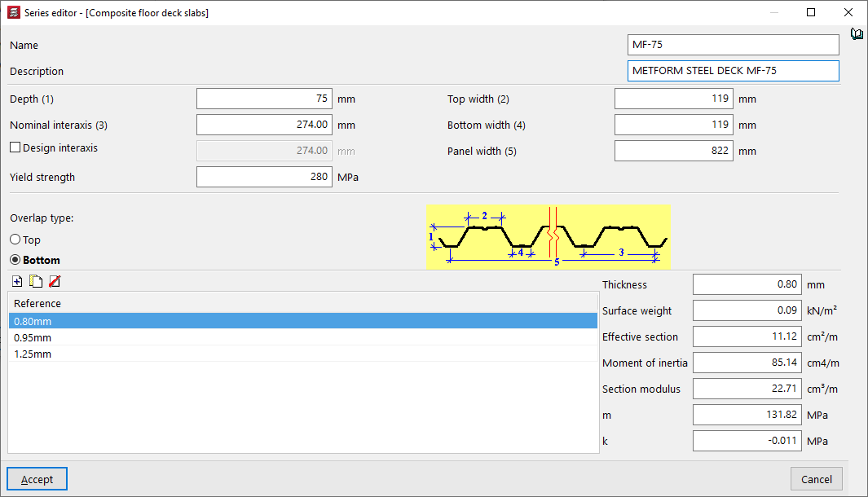Click the Panel width input field
Viewport: 868px width, 497px height.
[673, 151]
